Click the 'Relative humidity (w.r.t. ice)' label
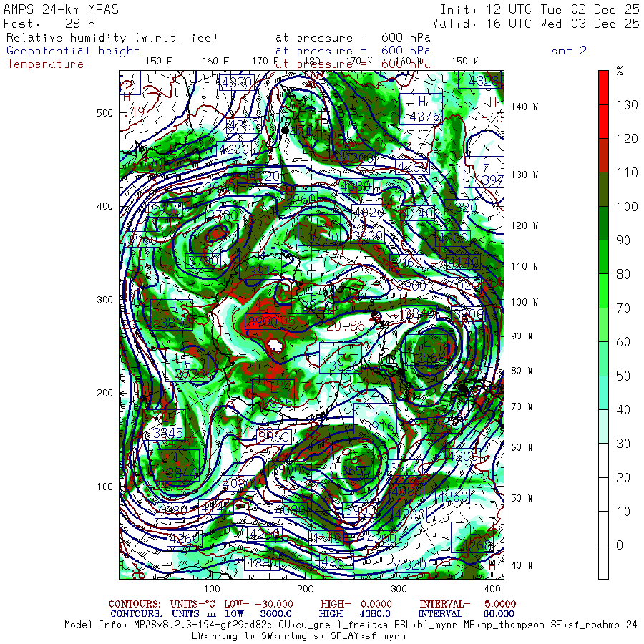This screenshot has width=644, height=644. [x=112, y=38]
